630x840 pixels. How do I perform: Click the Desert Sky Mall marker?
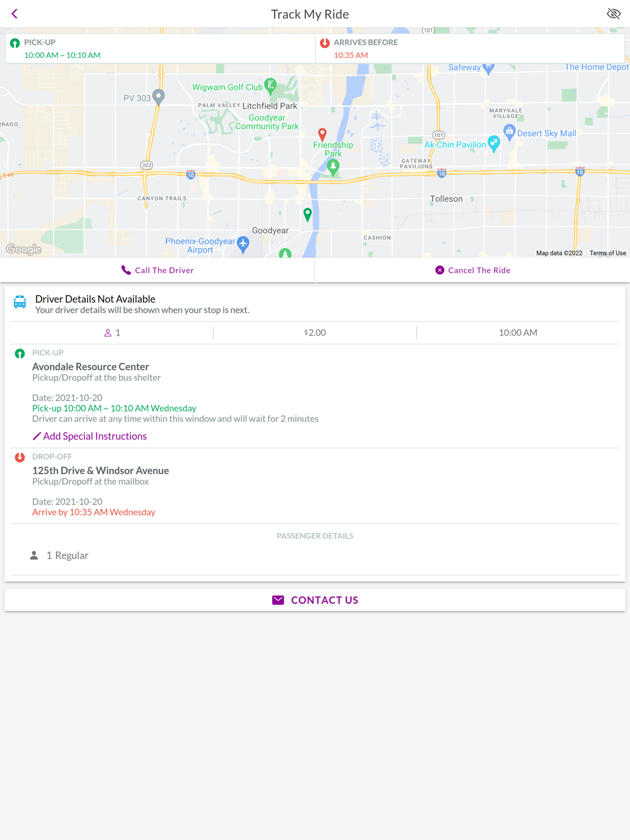[x=510, y=132]
